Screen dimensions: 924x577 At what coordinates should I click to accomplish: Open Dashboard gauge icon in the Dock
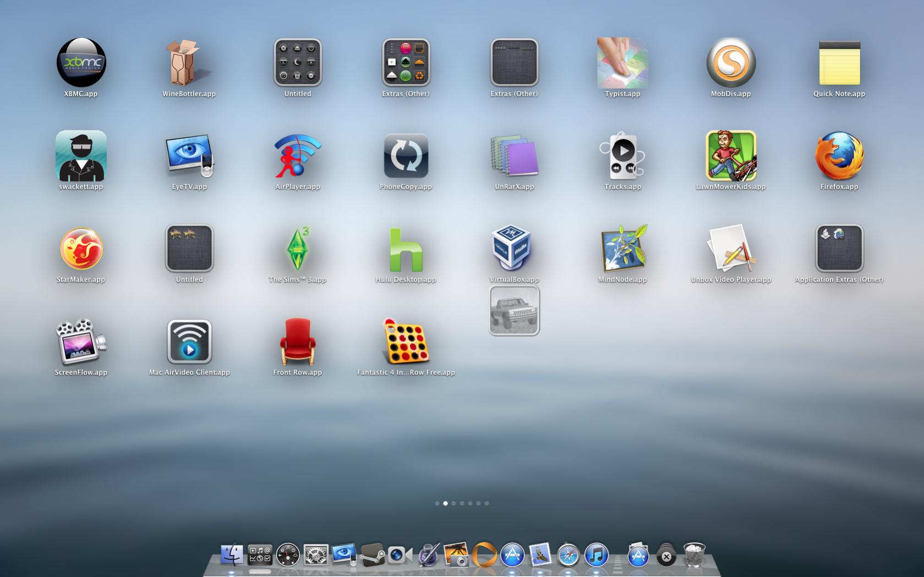pos(288,555)
